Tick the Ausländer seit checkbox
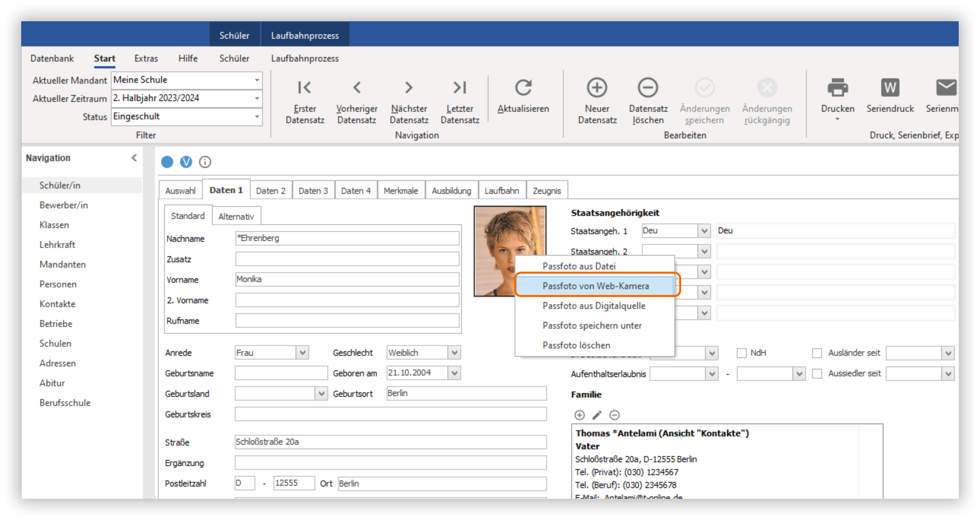This screenshot has height=520, width=980. point(817,353)
